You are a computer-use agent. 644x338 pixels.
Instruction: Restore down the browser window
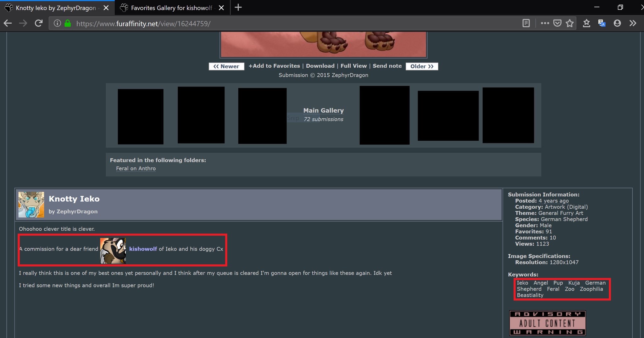[x=620, y=7]
